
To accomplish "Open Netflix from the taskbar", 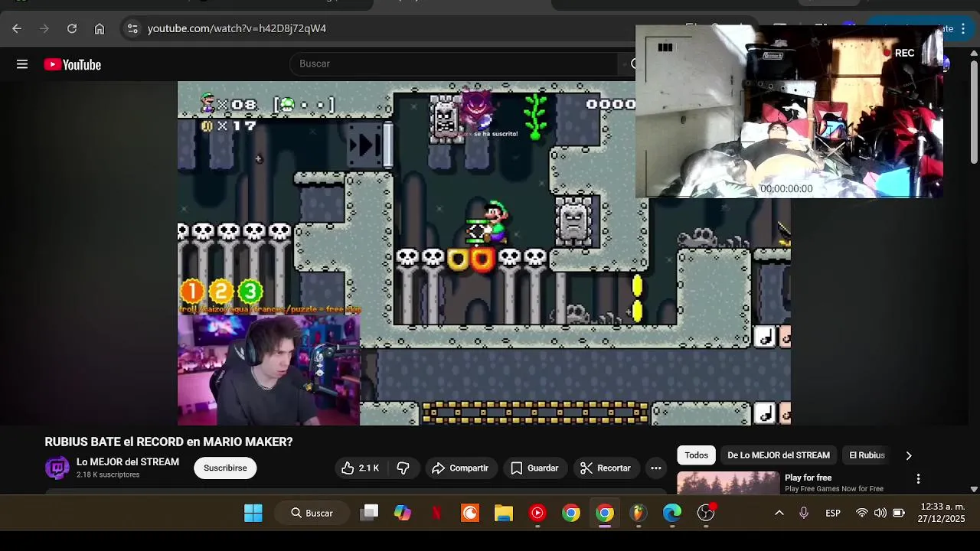I will coord(436,513).
